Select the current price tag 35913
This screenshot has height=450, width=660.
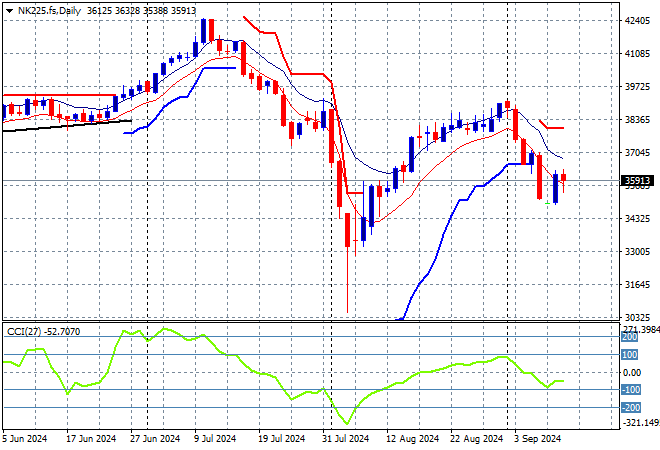tap(638, 181)
